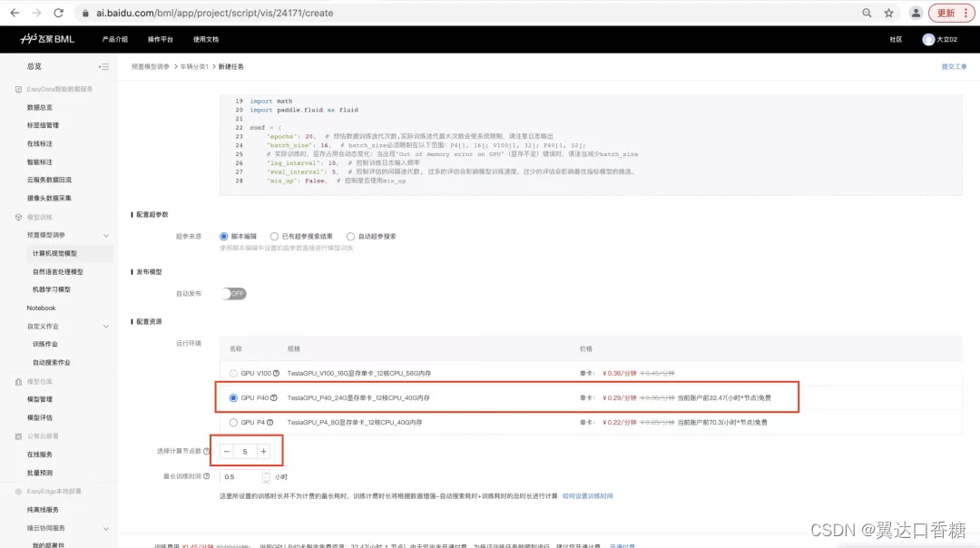Open 摄像头数据采集 in the sidebar
The width and height of the screenshot is (980, 548).
click(49, 198)
